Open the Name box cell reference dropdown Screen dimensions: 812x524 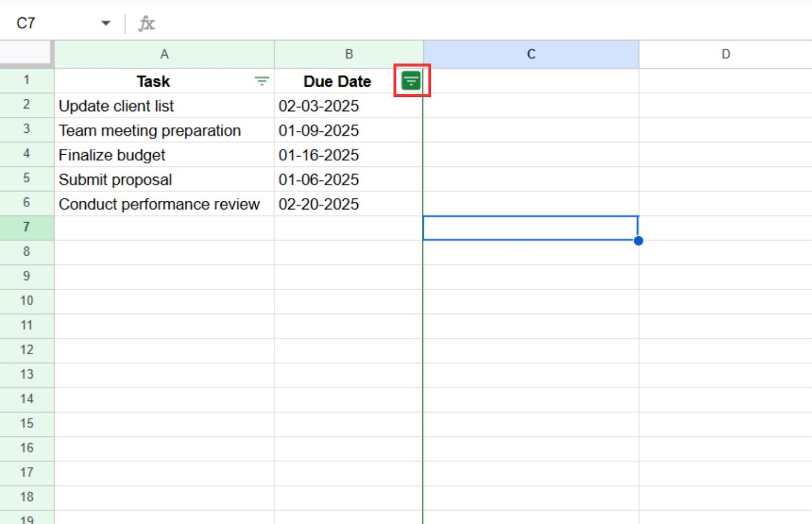click(106, 23)
